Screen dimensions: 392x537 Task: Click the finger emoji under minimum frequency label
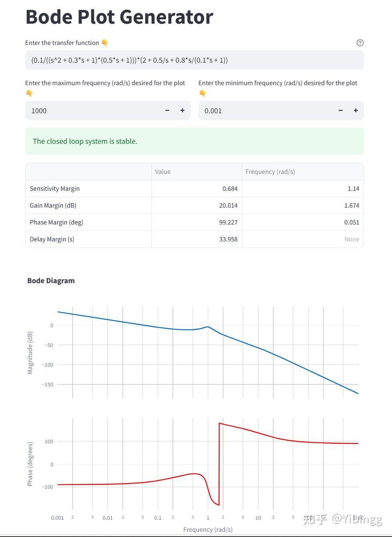click(x=203, y=93)
